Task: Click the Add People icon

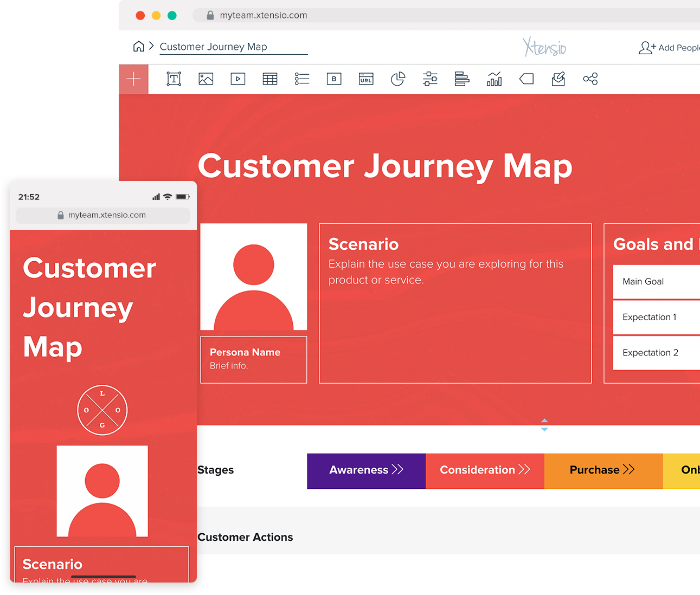Action: (x=646, y=48)
